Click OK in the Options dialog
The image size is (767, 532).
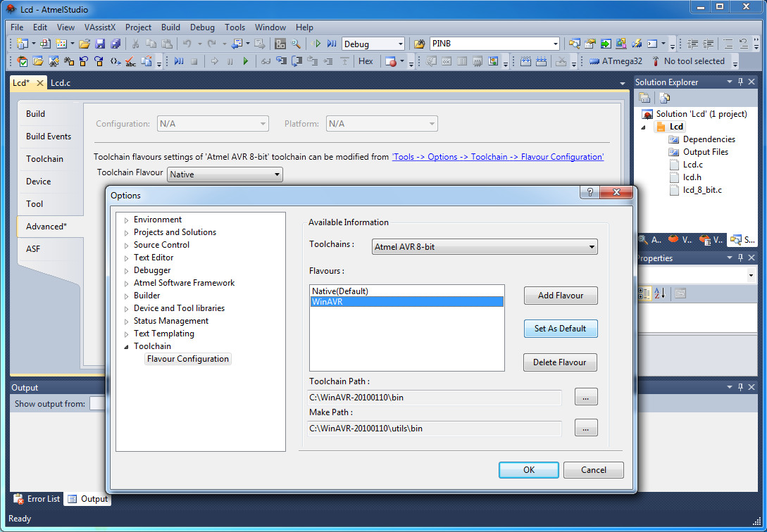pos(529,470)
